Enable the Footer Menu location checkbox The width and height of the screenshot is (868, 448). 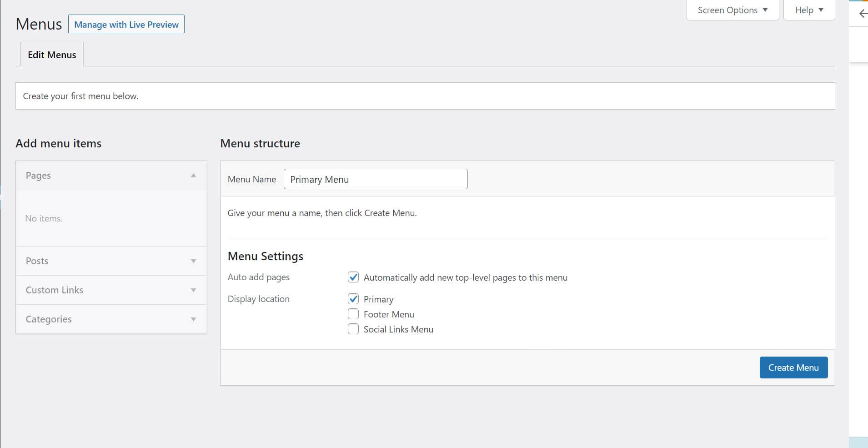(353, 314)
